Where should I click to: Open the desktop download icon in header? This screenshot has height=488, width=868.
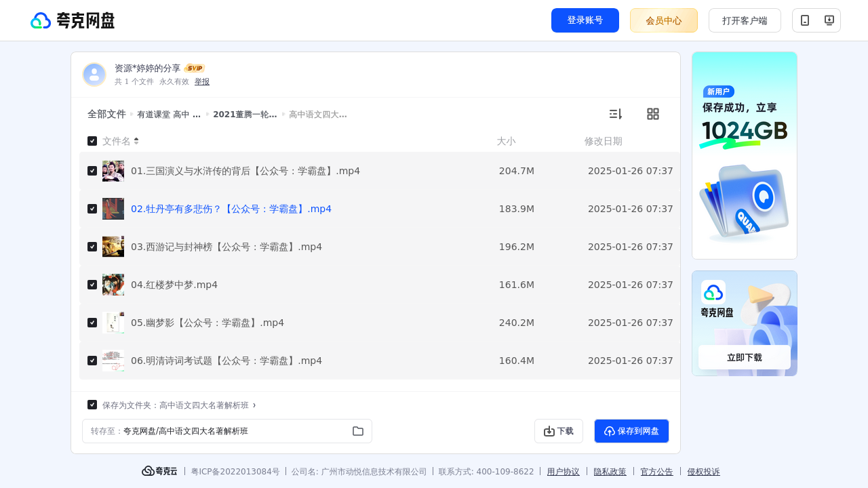coord(829,20)
